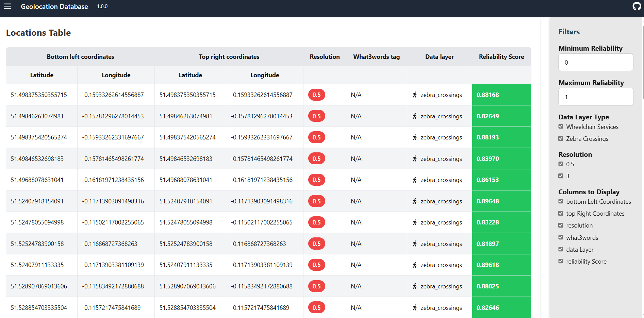Open the GitHub repository icon link
This screenshot has width=644, height=318.
637,6
